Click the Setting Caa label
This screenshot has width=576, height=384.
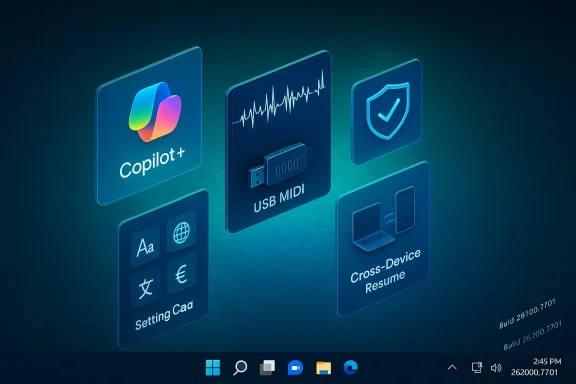[x=164, y=316]
